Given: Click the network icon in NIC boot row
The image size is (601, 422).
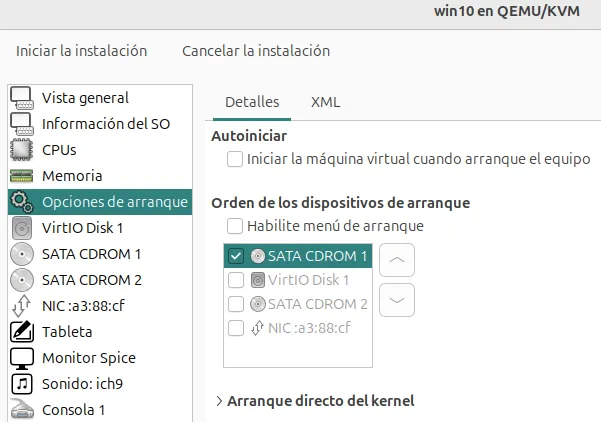Looking at the screenshot, I should pyautogui.click(x=258, y=328).
